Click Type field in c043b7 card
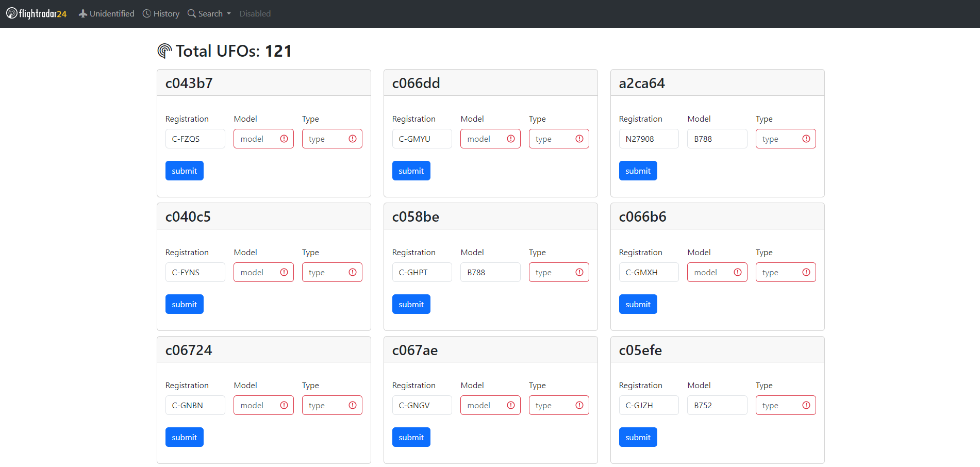This screenshot has height=467, width=980. tap(332, 139)
